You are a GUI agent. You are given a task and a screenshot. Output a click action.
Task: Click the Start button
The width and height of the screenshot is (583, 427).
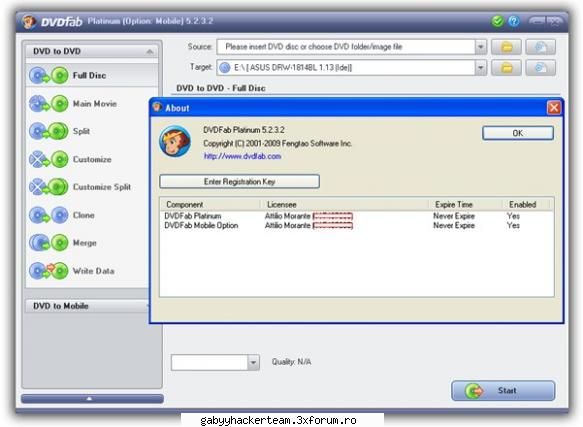[503, 391]
